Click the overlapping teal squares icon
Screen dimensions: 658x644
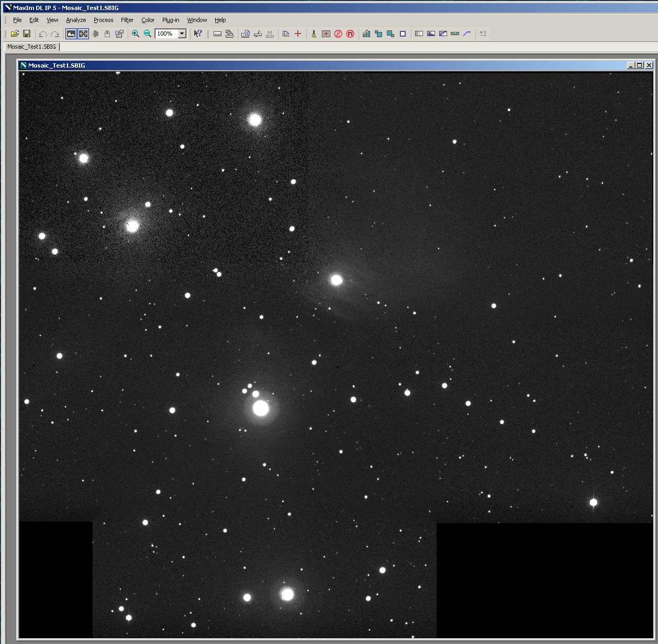click(x=391, y=34)
